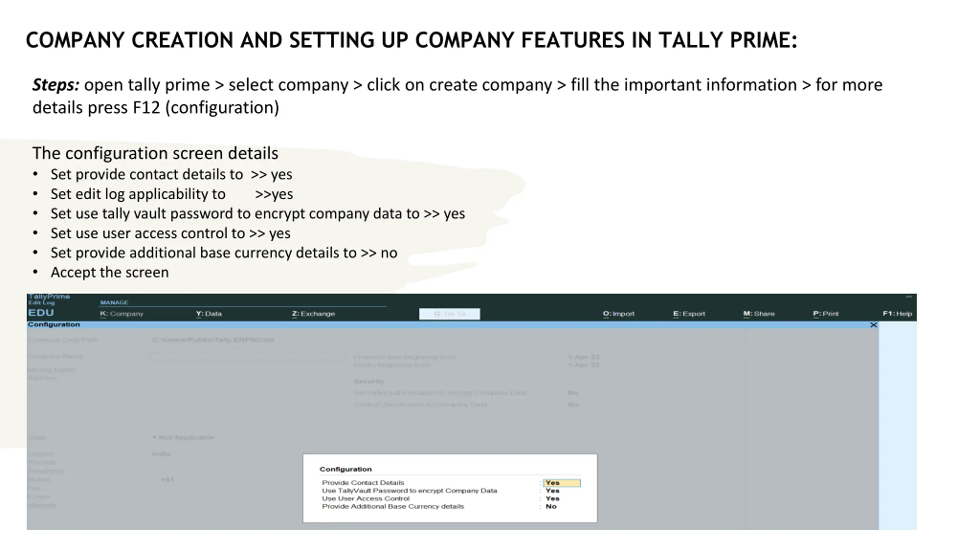Screen dimensions: 980x551
Task: Open the Y: Data menu
Action: click(209, 314)
